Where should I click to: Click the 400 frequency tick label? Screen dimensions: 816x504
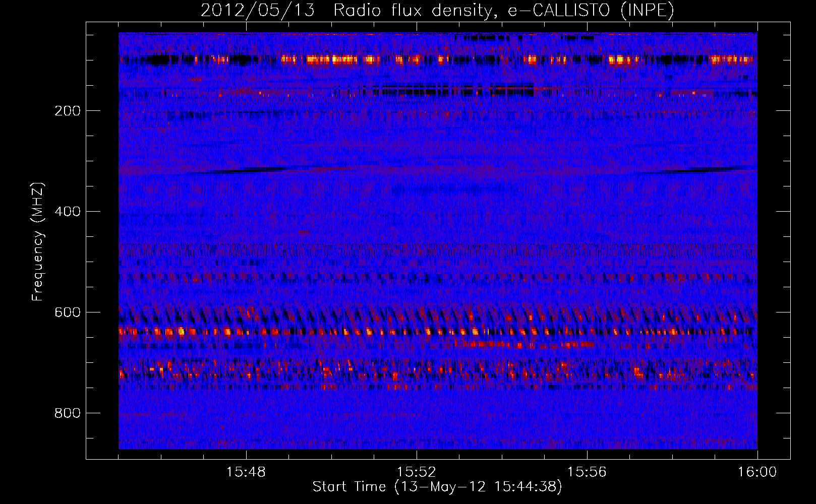tap(68, 212)
